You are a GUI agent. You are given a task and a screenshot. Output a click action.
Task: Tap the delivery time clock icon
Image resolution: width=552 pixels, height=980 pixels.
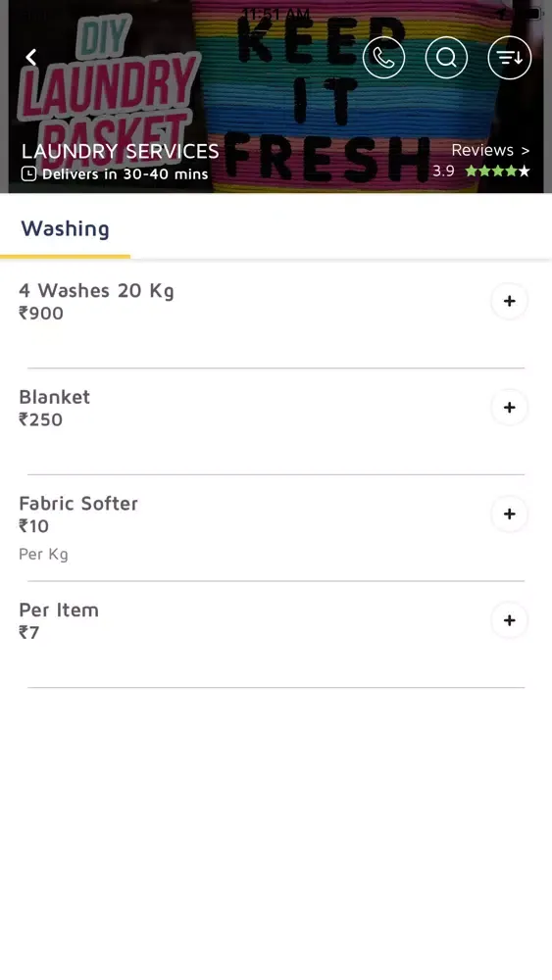(28, 173)
